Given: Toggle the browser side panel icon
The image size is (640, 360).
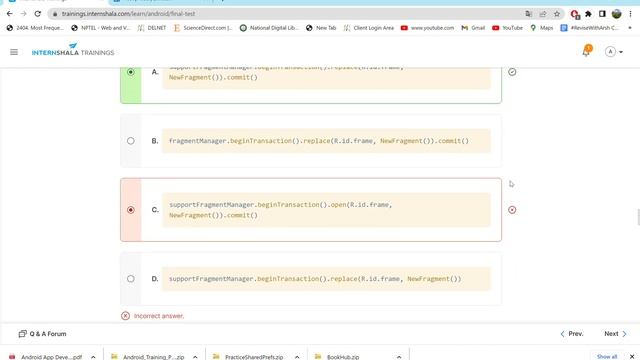Looking at the screenshot, I should [602, 14].
